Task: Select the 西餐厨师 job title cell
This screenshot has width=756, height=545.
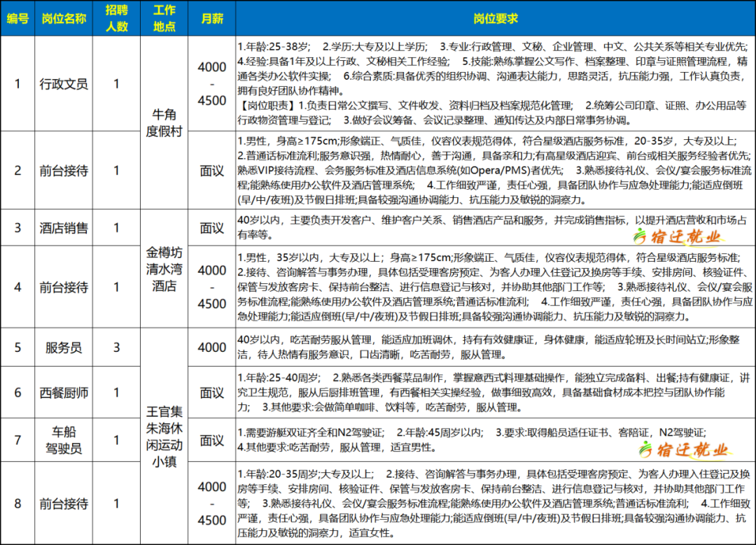Action: [x=64, y=392]
